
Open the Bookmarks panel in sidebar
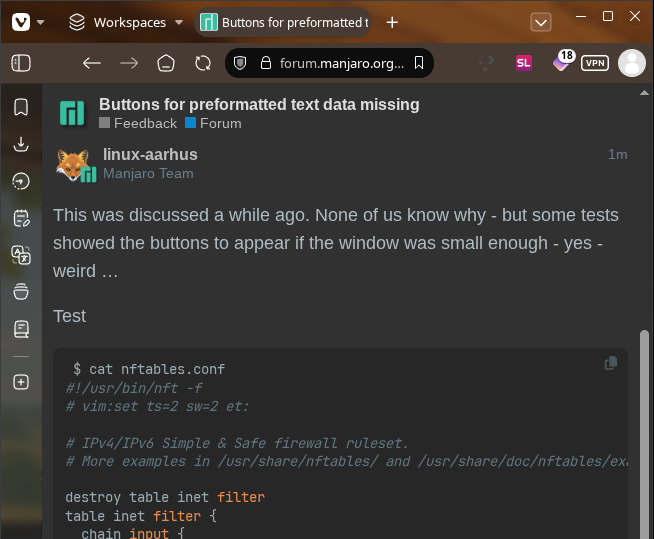pyautogui.click(x=21, y=107)
